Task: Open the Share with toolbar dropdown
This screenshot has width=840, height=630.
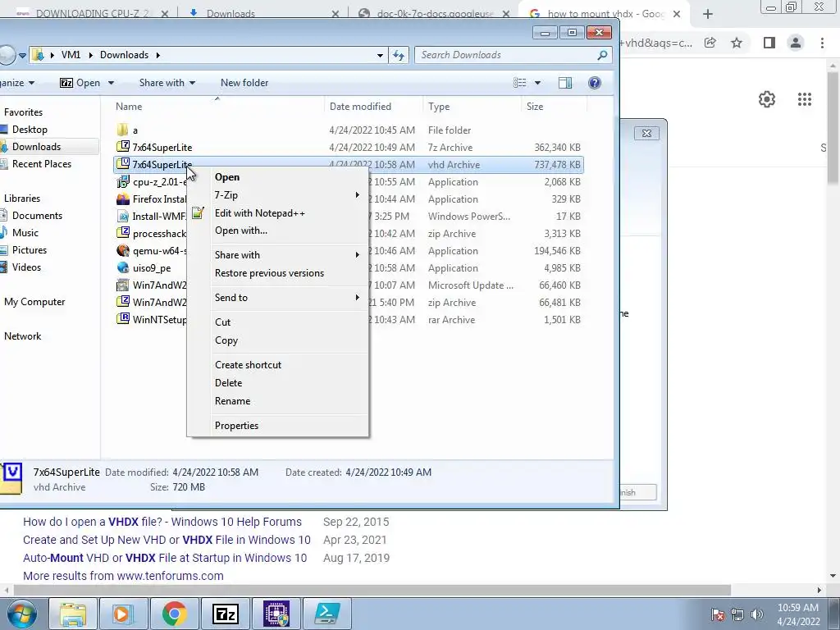Action: pyautogui.click(x=167, y=83)
